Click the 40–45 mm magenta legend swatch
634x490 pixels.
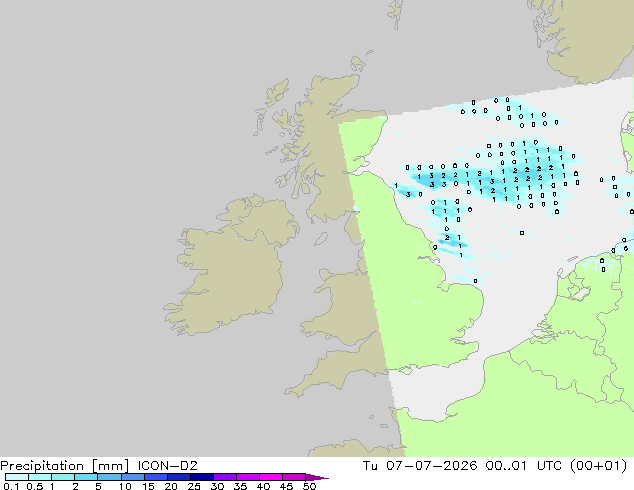click(271, 477)
